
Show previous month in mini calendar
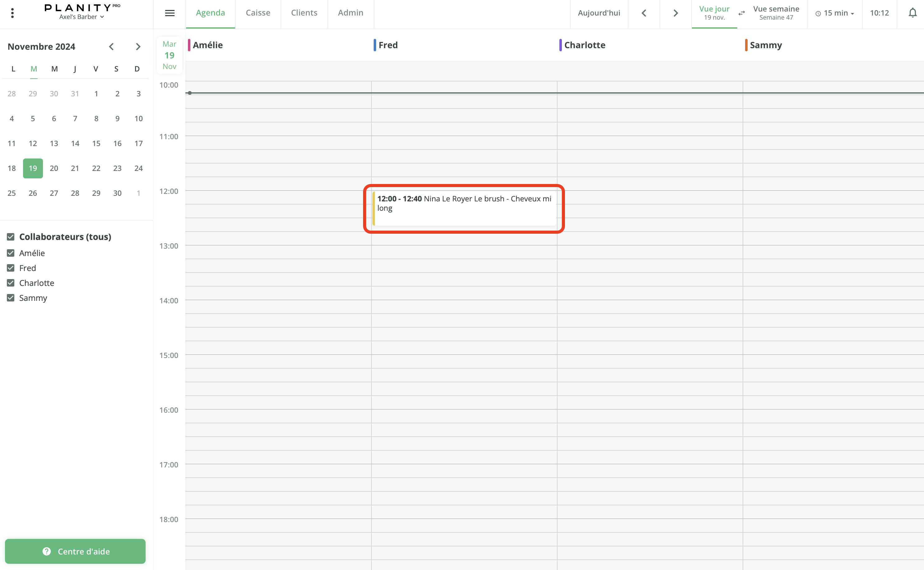[111, 47]
